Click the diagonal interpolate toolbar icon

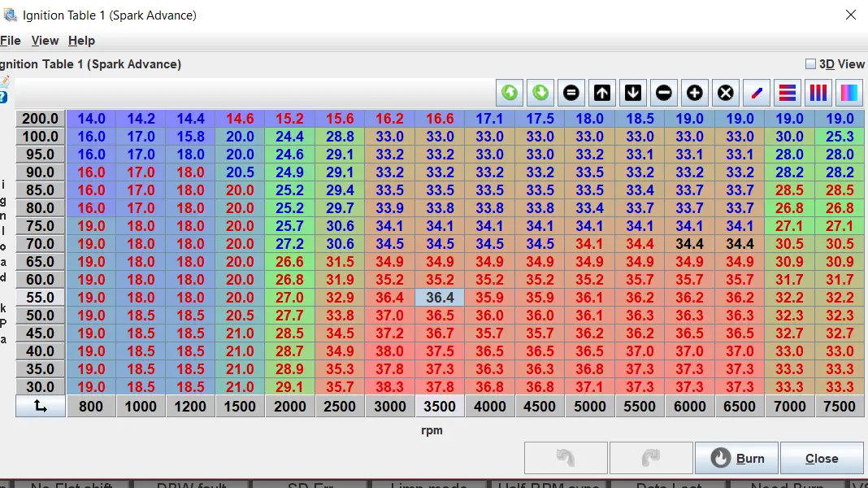757,93
